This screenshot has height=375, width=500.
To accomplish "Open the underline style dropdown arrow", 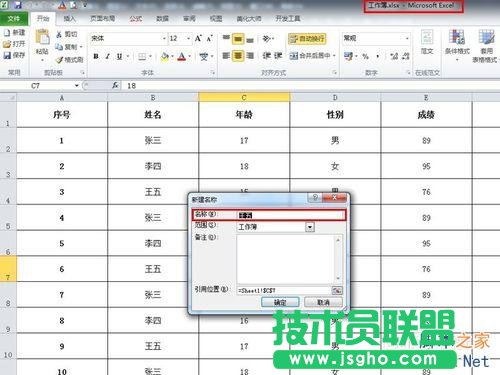I will pyautogui.click(x=128, y=57).
